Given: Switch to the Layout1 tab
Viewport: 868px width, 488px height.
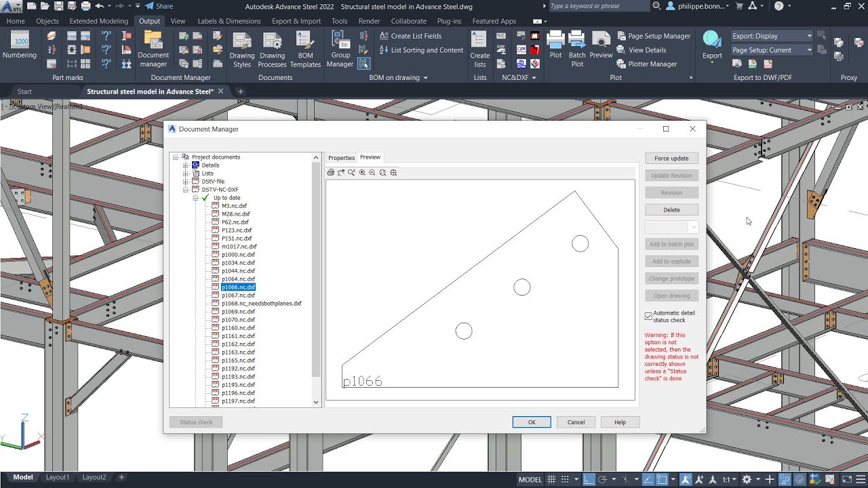Looking at the screenshot, I should (58, 477).
